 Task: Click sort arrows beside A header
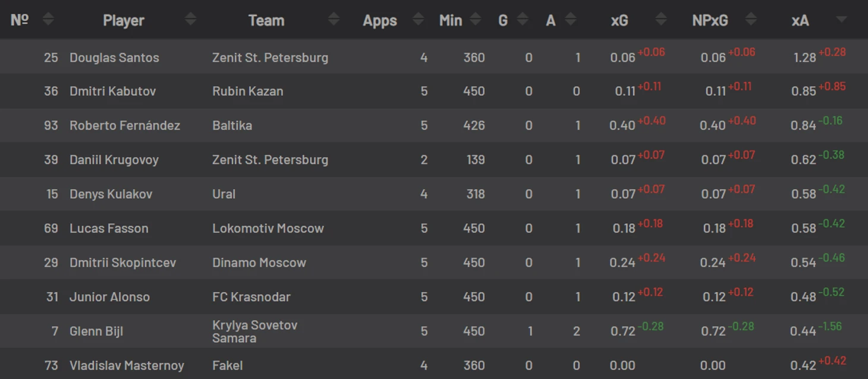coord(571,20)
